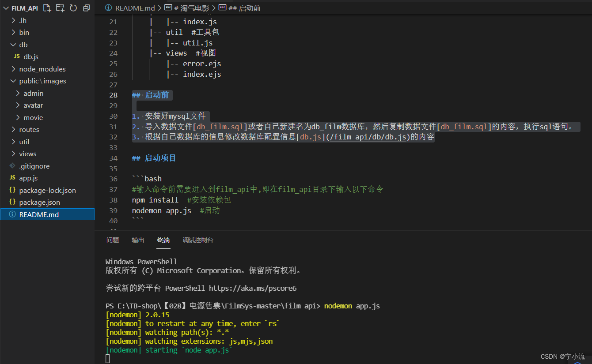Expand the admin folder
592x364 pixels.
pyautogui.click(x=17, y=93)
